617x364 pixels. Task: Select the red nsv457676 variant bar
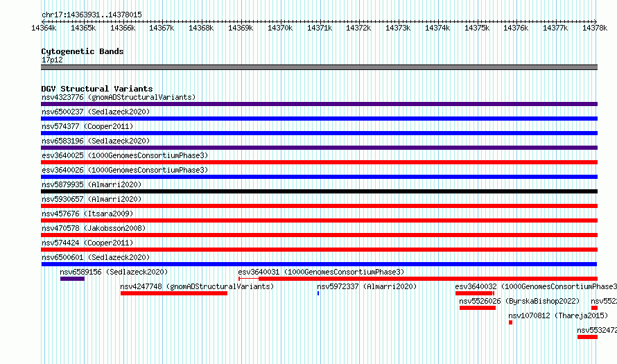click(x=319, y=220)
